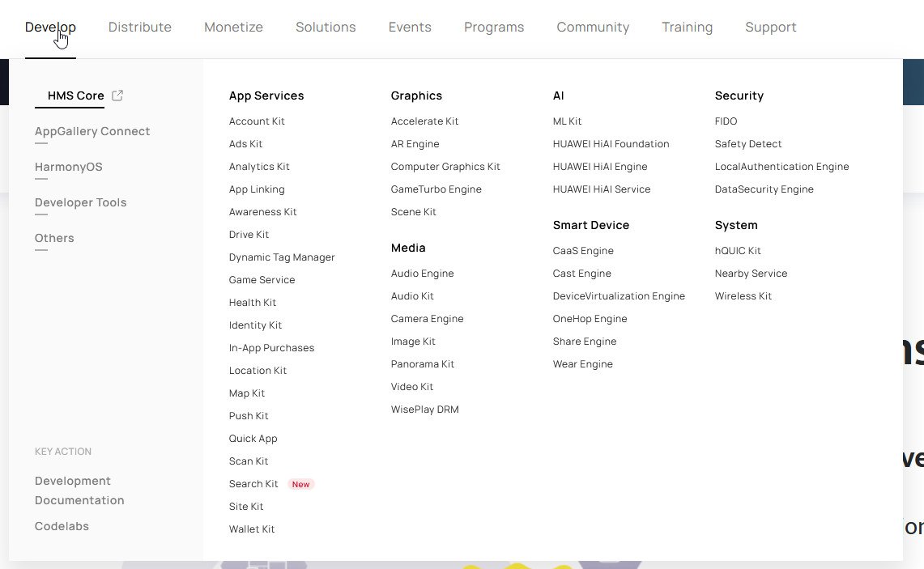Open Development Documentation key action
Image resolution: width=924 pixels, height=569 pixels.
[79, 490]
